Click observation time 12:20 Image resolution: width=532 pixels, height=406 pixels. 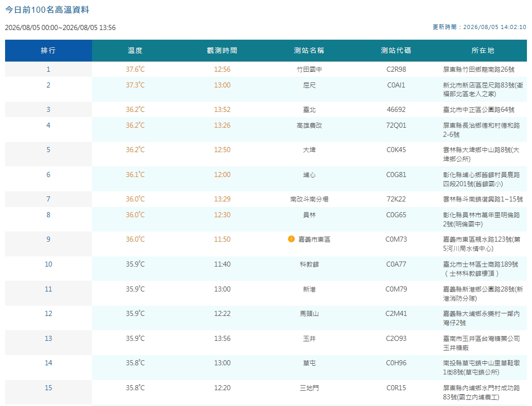coord(222,388)
